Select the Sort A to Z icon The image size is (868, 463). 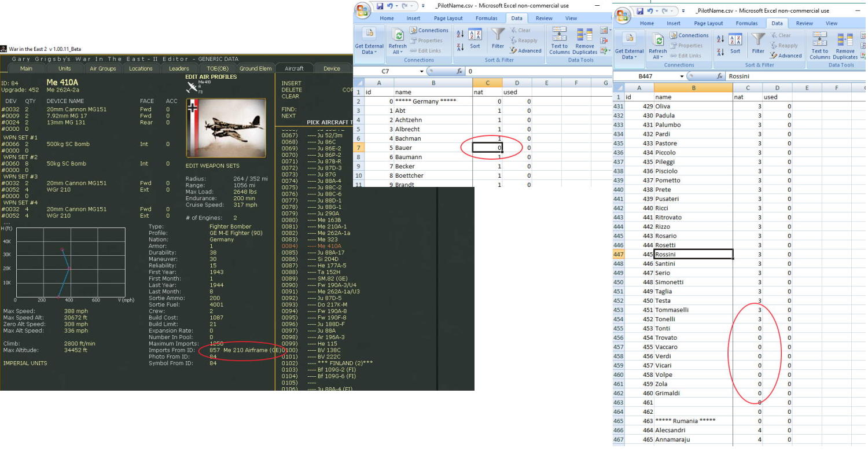click(x=459, y=34)
